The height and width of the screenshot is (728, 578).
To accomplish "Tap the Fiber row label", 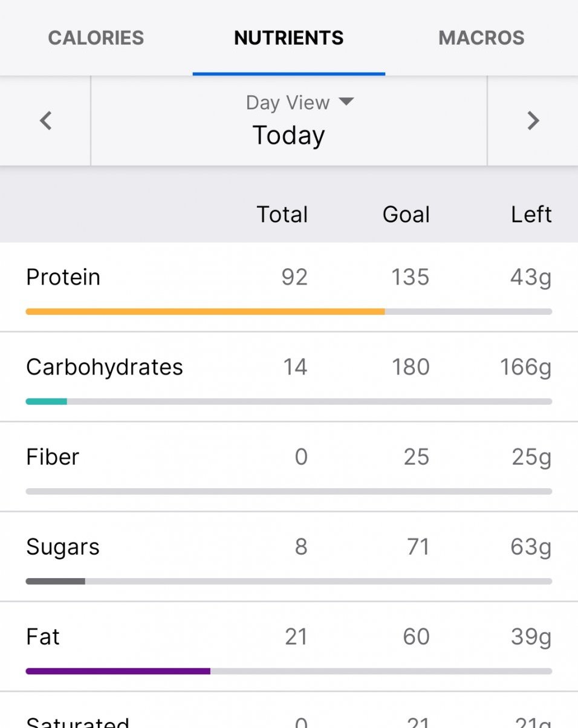I will (53, 457).
